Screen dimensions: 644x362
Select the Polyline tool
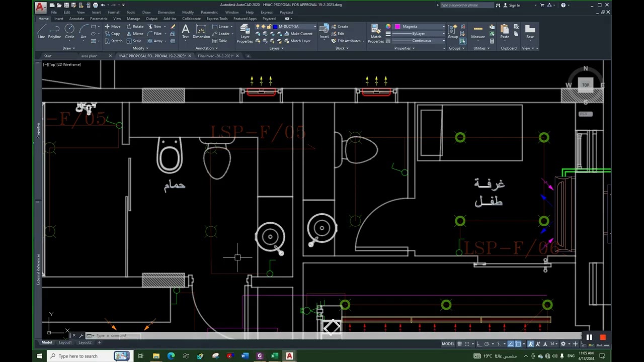(x=54, y=31)
